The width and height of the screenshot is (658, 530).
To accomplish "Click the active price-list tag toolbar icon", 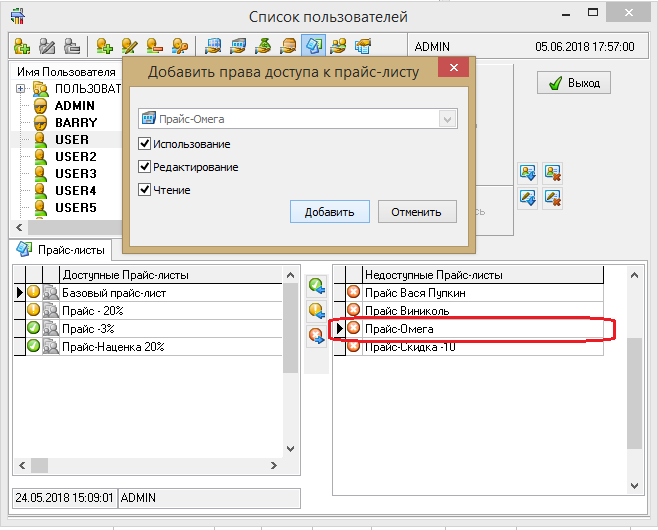I will point(313,46).
